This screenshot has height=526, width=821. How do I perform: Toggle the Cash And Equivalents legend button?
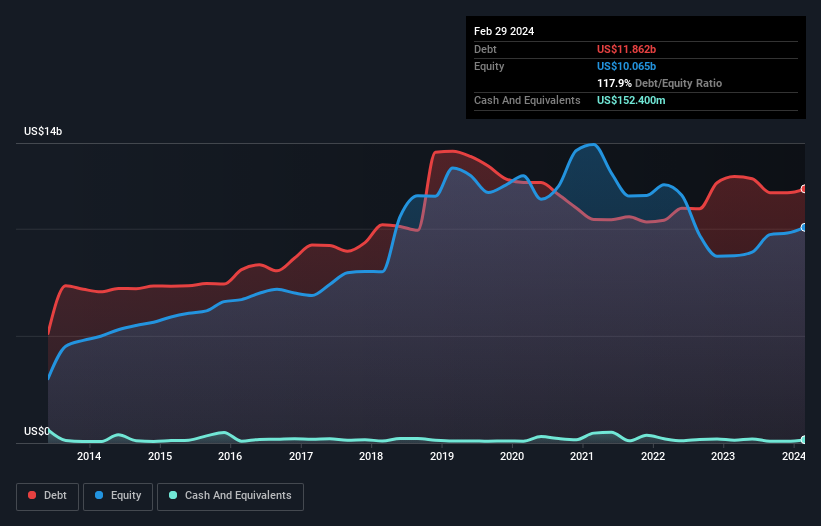pos(230,496)
